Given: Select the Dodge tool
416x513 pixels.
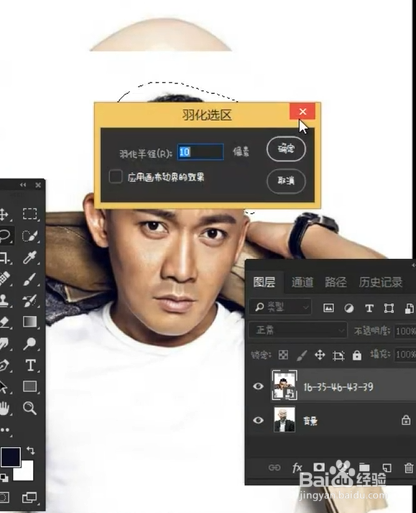Looking at the screenshot, I should tap(30, 343).
